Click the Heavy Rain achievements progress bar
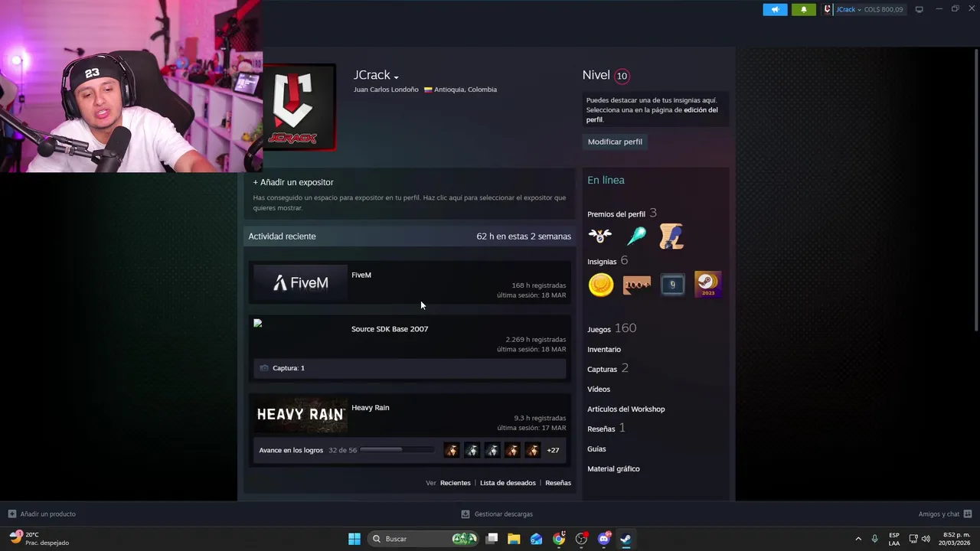 (x=397, y=450)
